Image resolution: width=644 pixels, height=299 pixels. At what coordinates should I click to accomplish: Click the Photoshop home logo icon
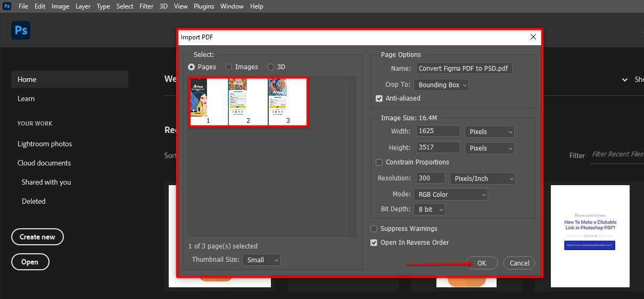[21, 31]
